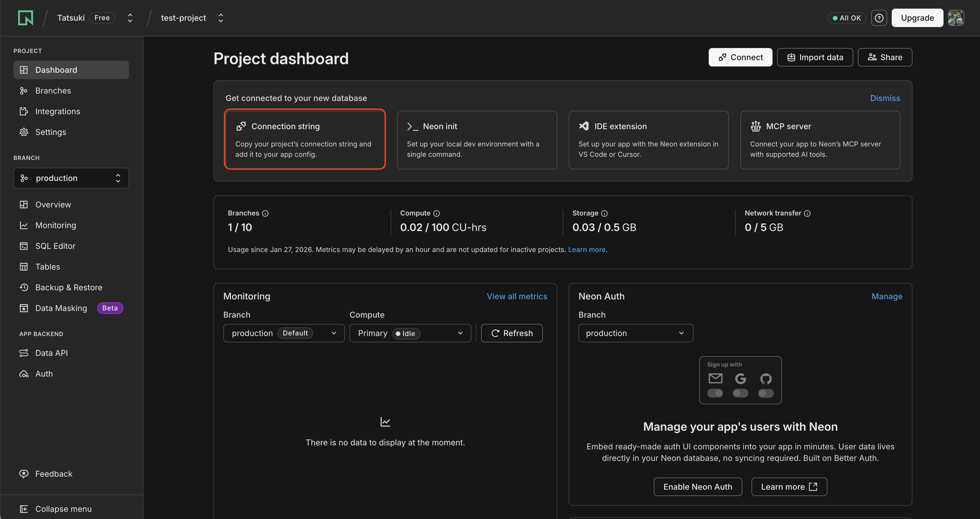This screenshot has width=980, height=519.
Task: Toggle the email sign-up switch
Action: [x=716, y=393]
